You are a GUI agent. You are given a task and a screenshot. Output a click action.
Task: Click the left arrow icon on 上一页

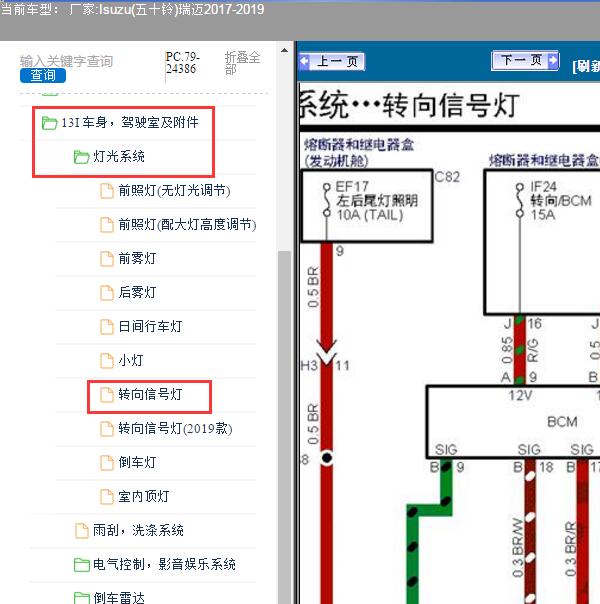304,61
